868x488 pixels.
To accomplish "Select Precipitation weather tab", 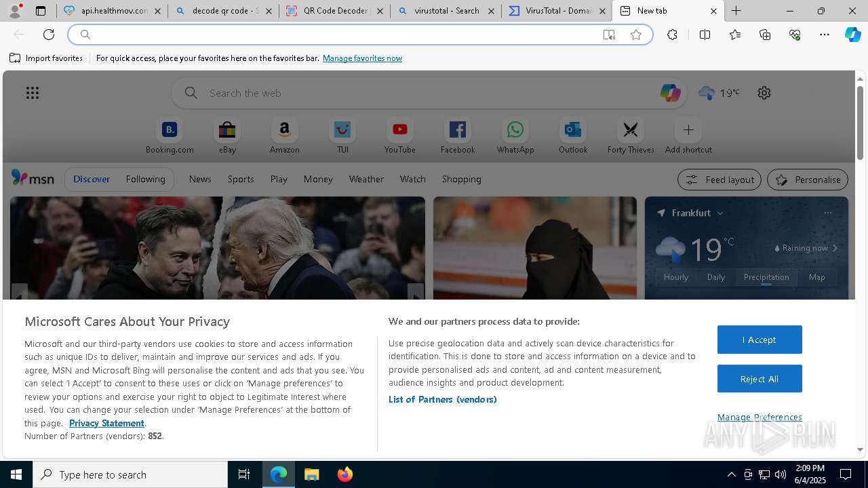I will point(766,277).
